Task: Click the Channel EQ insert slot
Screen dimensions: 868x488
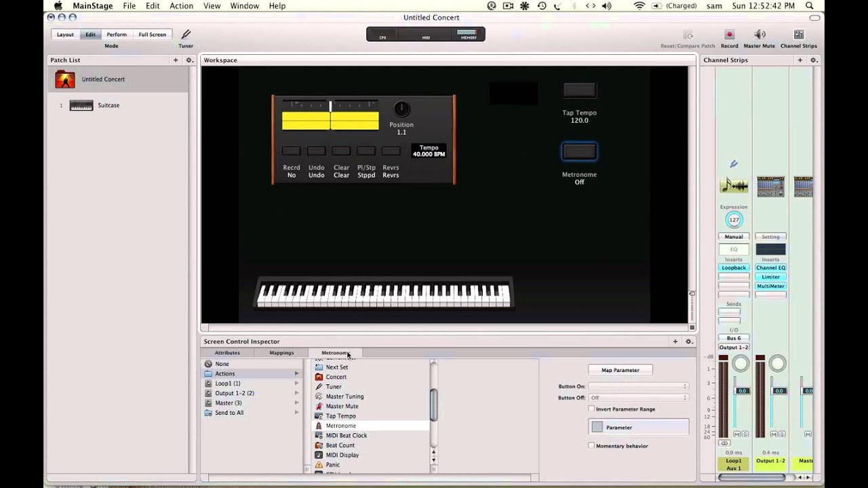Action: [x=770, y=268]
